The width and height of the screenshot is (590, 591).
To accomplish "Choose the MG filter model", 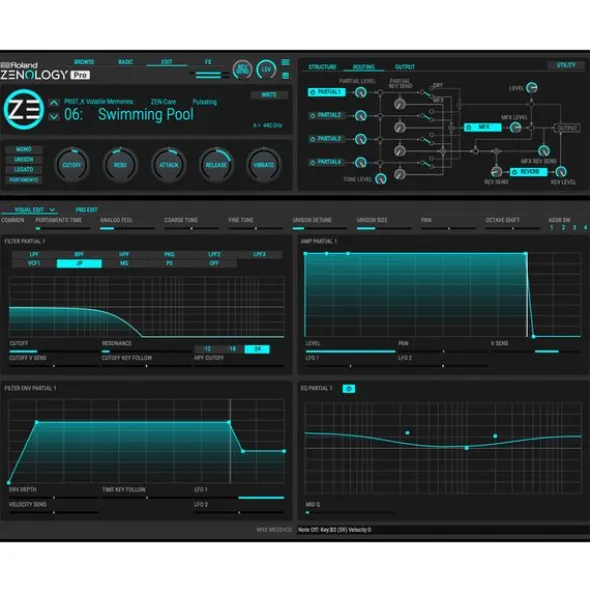I will point(124,263).
